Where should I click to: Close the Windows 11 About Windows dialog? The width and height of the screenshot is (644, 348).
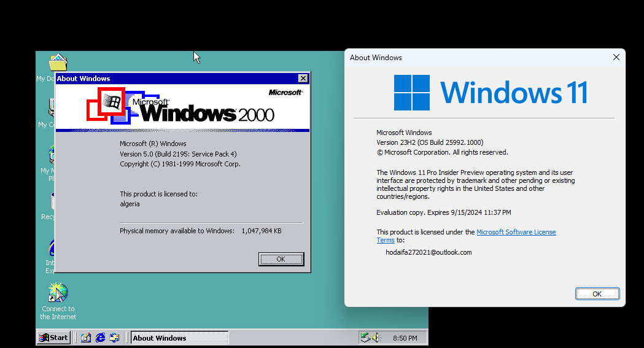pos(616,58)
